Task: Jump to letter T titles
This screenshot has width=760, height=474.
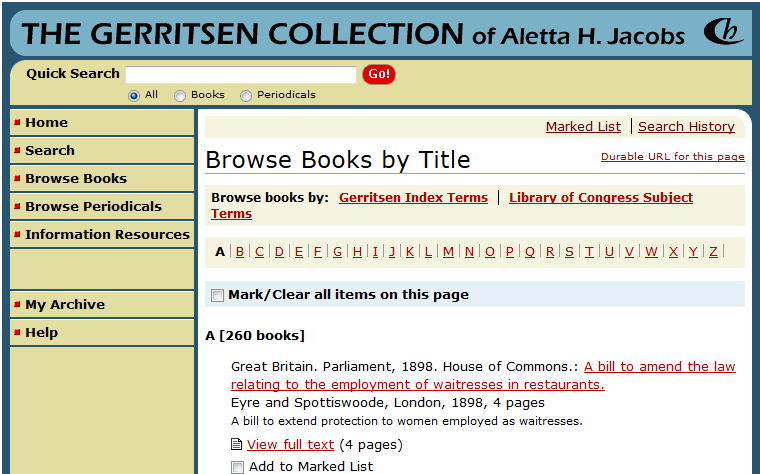Action: [x=589, y=252]
